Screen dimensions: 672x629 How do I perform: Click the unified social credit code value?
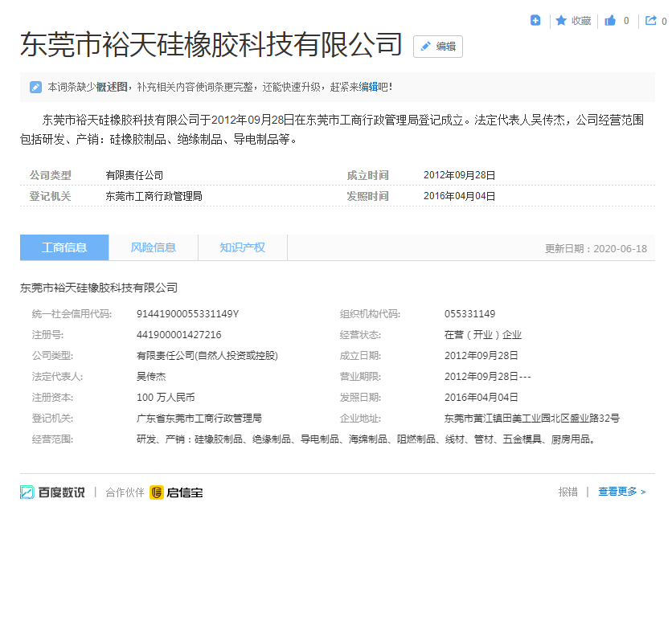[187, 314]
